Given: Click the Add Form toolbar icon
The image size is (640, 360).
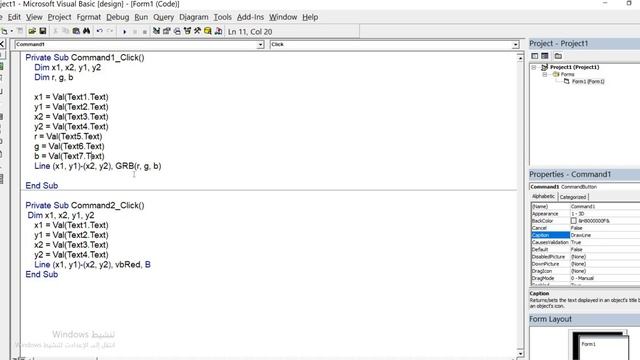Looking at the screenshot, I should pos(4,31).
